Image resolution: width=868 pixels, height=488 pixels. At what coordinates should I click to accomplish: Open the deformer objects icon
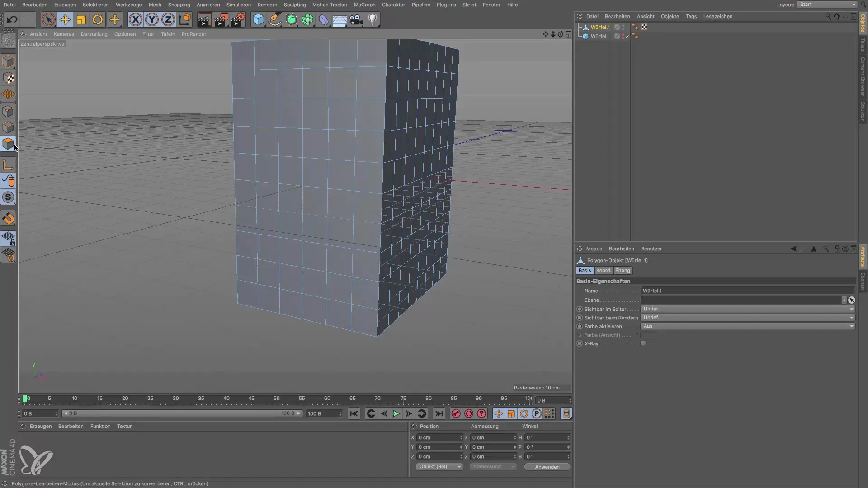click(x=324, y=19)
